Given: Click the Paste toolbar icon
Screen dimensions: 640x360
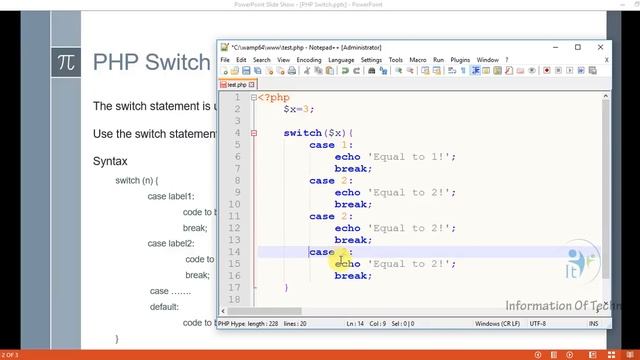Looking at the screenshot, I should click(x=329, y=71).
